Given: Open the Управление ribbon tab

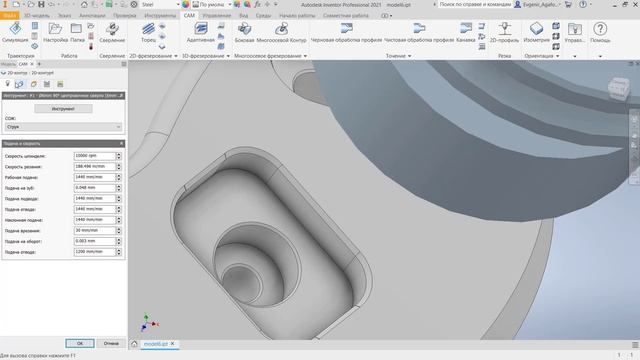Looking at the screenshot, I should point(216,16).
